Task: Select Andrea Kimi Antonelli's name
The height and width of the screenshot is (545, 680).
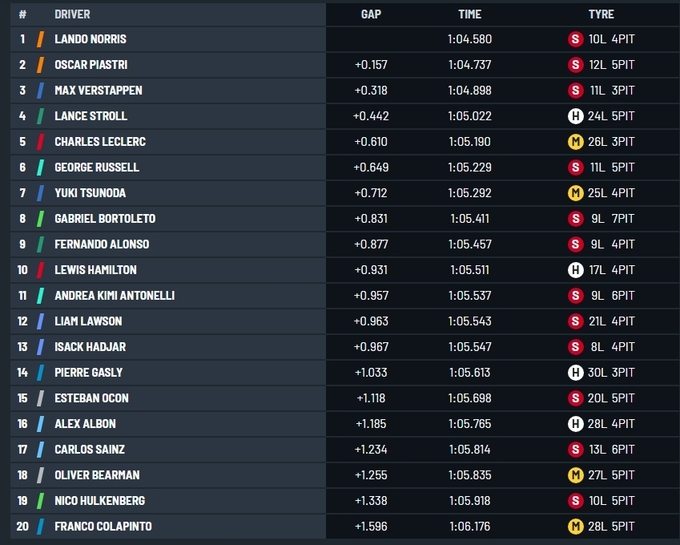Action: coord(114,295)
